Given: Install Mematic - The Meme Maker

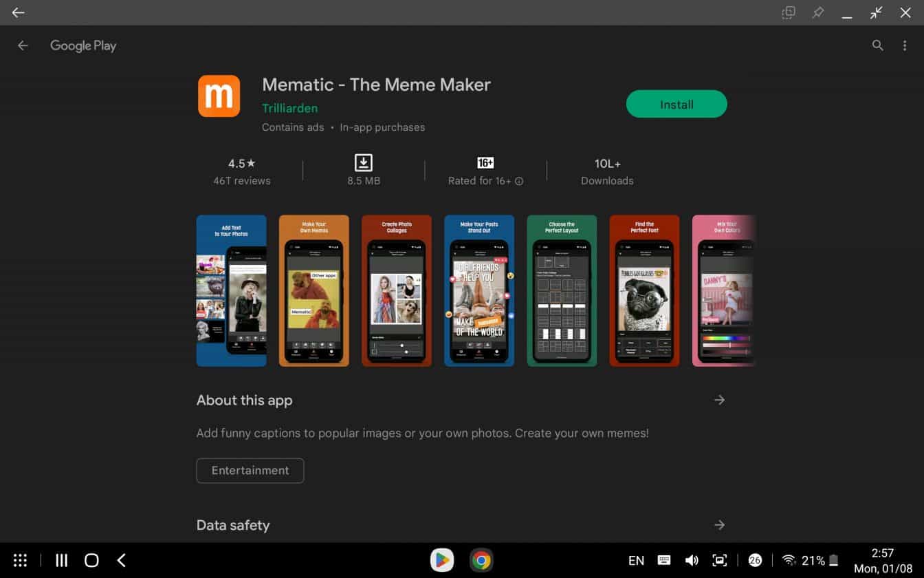Looking at the screenshot, I should [676, 104].
